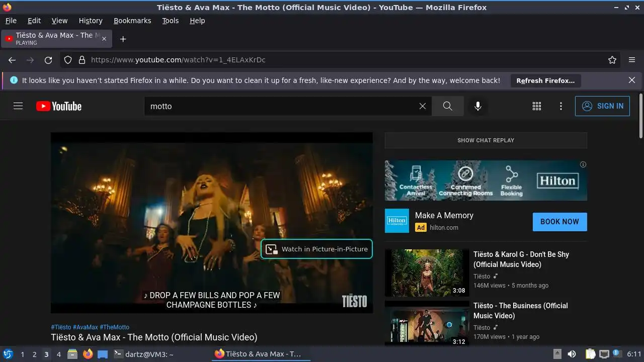Viewport: 644px width, 362px height.
Task: Toggle Watch in Picture-in-Picture
Action: click(316, 249)
